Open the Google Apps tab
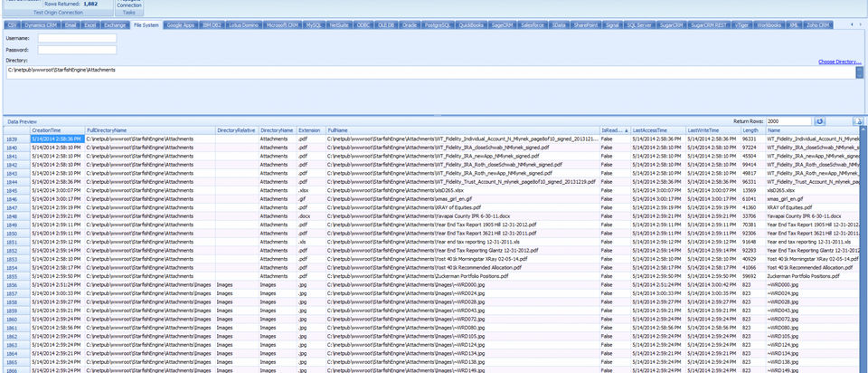The width and height of the screenshot is (868, 373). (x=181, y=25)
